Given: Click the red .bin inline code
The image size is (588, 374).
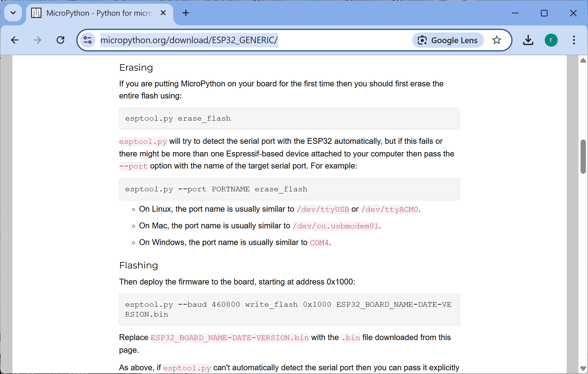Looking at the screenshot, I should [351, 338].
